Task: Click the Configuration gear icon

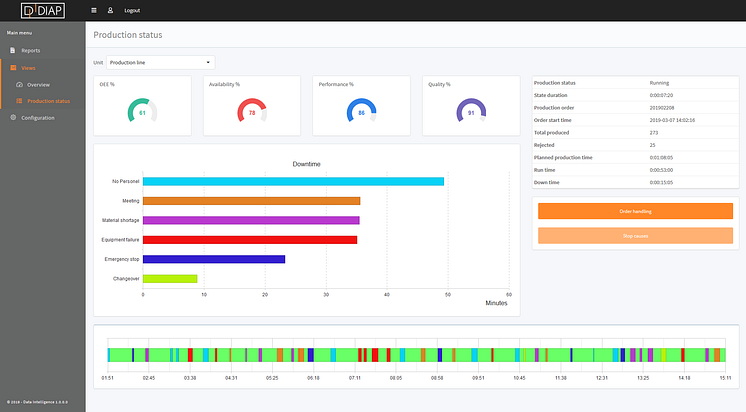Action: (x=13, y=118)
